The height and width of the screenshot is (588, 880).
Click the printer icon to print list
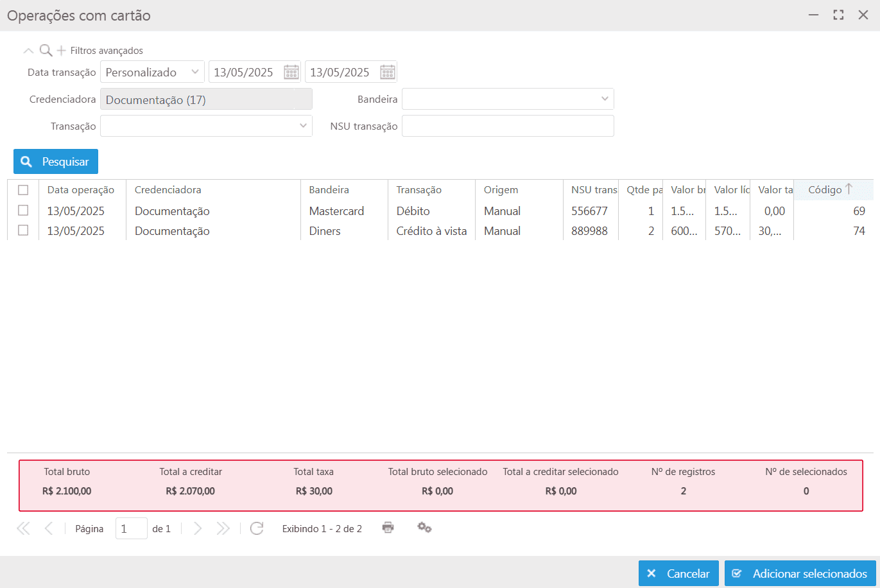pos(388,528)
